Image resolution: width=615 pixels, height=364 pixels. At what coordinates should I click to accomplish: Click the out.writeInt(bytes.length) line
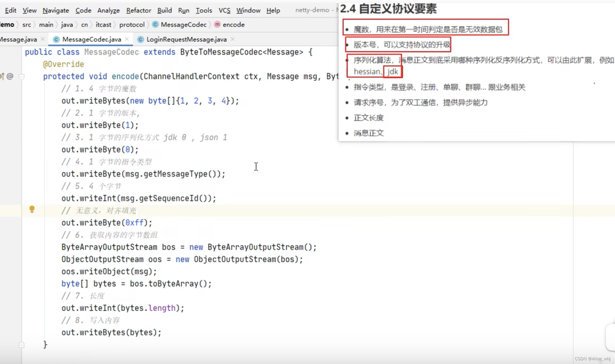click(x=123, y=308)
